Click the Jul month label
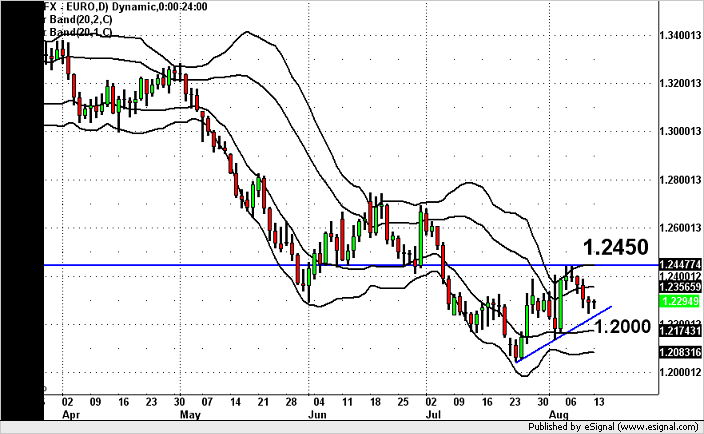 [x=433, y=414]
